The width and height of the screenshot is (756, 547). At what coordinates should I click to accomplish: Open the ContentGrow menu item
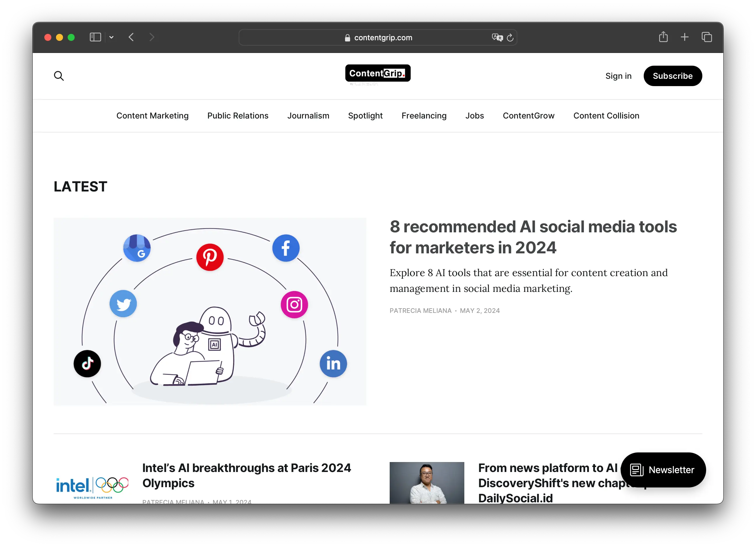pos(529,116)
